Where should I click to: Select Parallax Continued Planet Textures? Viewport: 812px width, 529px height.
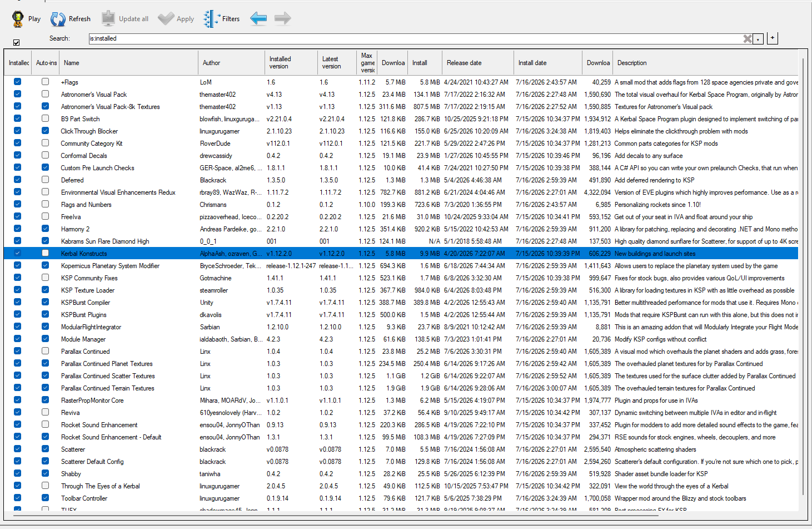tap(107, 364)
